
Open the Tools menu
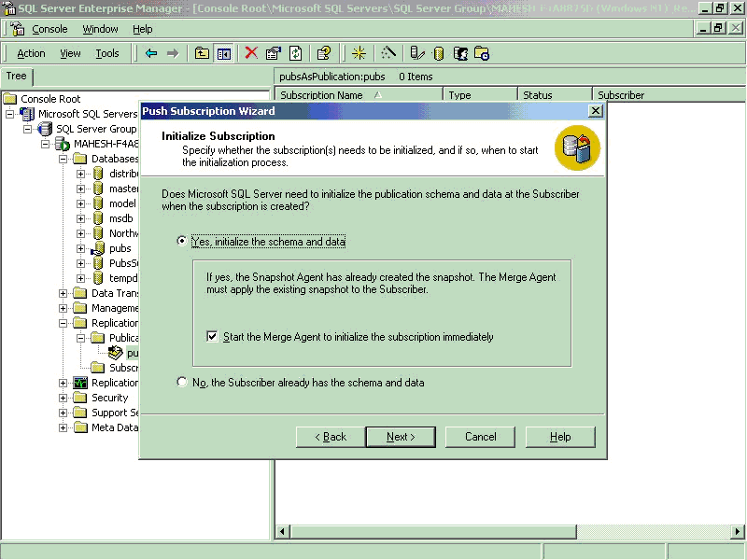[107, 53]
